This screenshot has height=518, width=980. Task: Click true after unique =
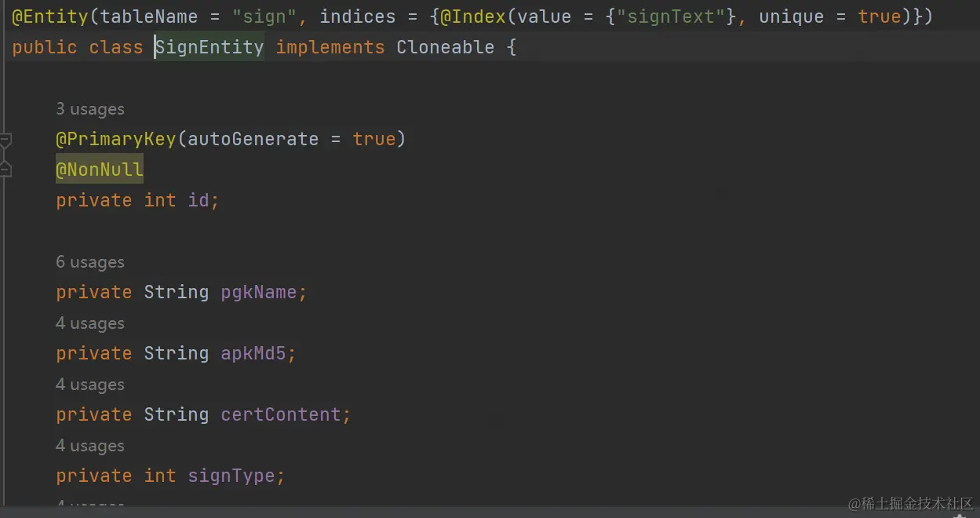coord(880,16)
